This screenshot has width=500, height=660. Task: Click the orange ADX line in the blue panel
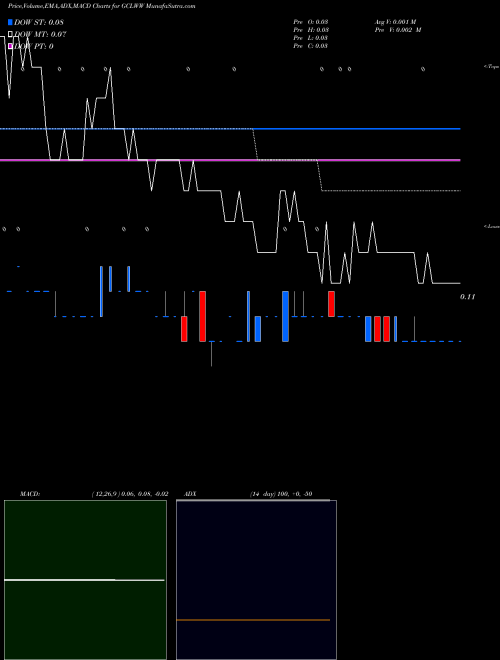point(253,620)
